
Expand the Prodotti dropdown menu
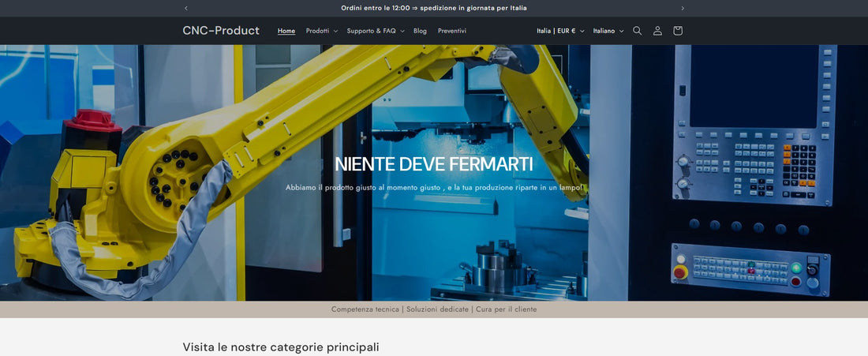pos(321,31)
